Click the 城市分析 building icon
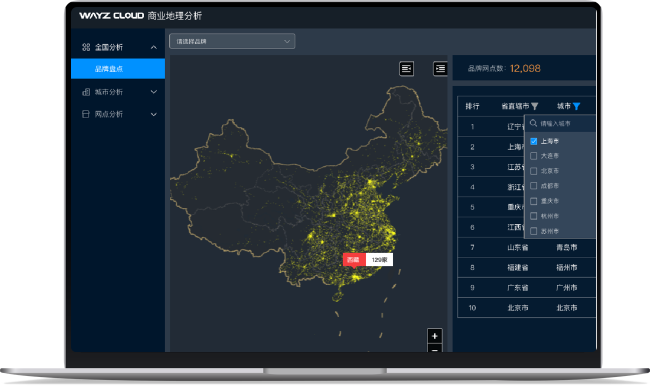This screenshot has width=650, height=386. (x=86, y=92)
